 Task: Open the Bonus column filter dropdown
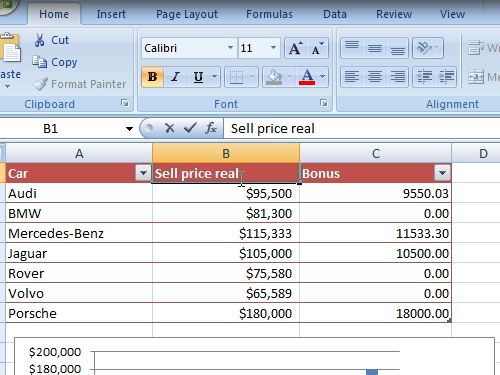[x=442, y=173]
